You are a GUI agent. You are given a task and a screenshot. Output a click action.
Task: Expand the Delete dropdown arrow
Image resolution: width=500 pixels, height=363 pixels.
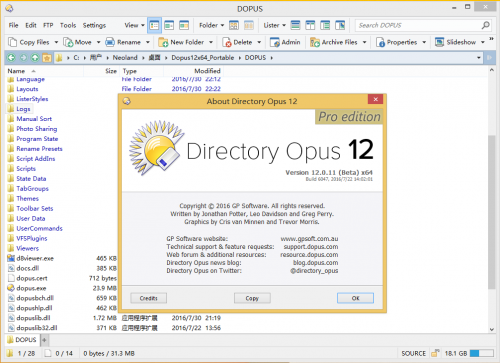tap(259, 42)
